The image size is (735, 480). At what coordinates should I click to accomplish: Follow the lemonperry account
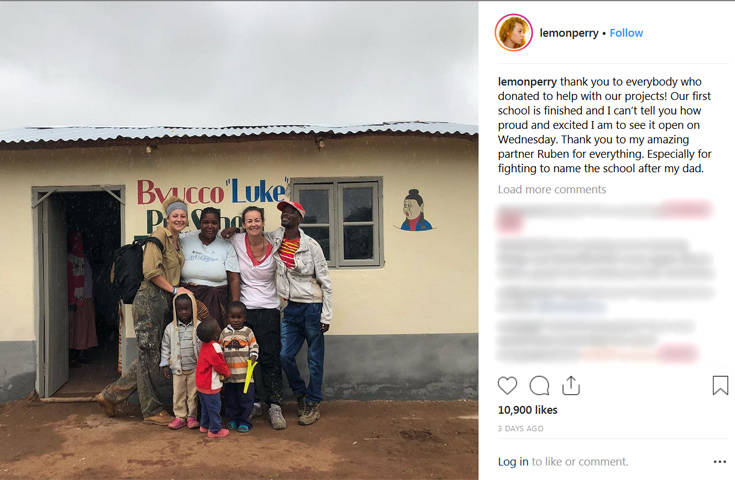(x=626, y=33)
